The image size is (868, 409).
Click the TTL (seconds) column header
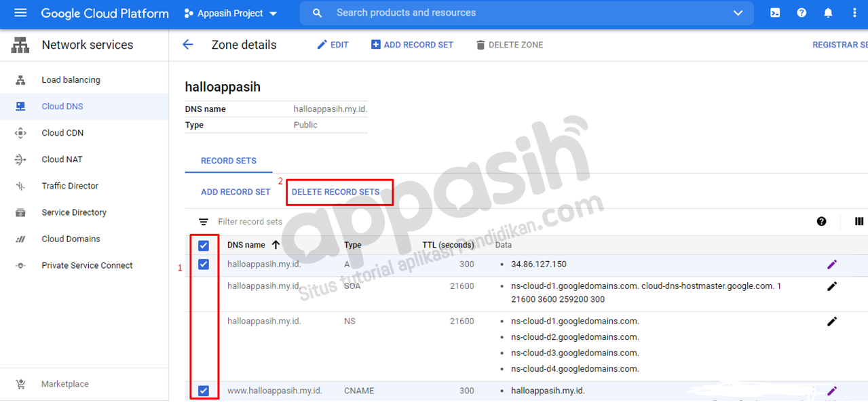448,245
